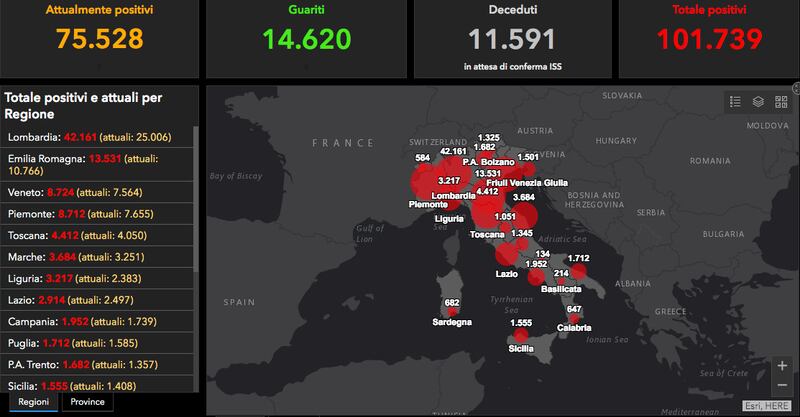800x417 pixels.
Task: Click the Calabria bubble labeled 647
Action: (x=574, y=318)
